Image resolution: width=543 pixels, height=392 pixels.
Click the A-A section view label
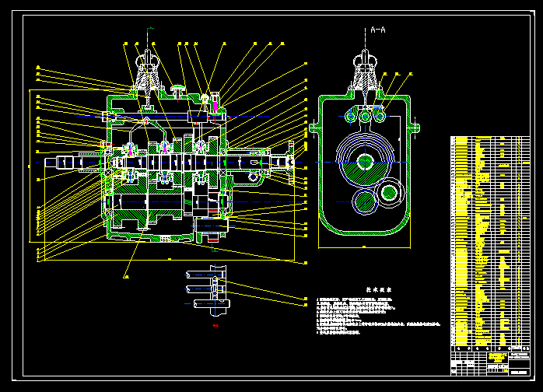pyautogui.click(x=378, y=30)
